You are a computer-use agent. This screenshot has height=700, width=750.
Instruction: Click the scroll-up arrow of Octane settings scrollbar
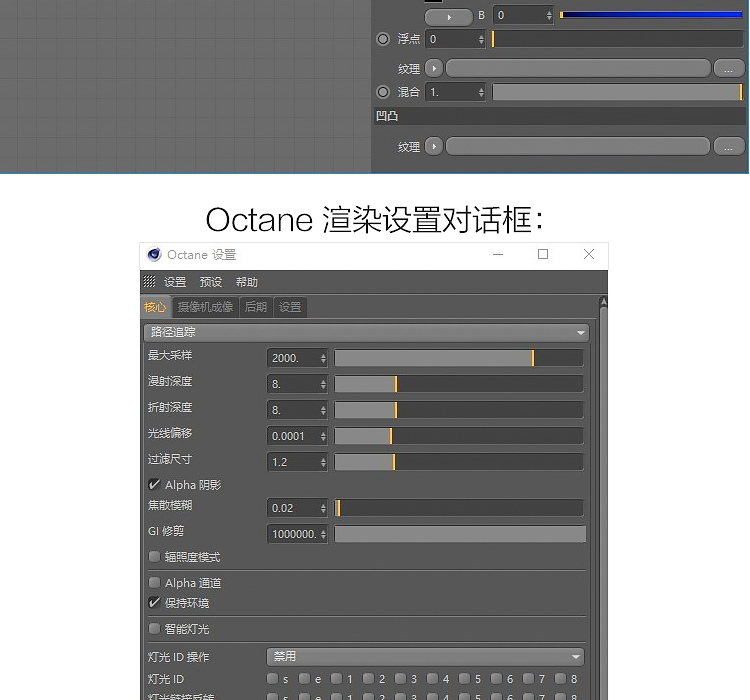[604, 302]
